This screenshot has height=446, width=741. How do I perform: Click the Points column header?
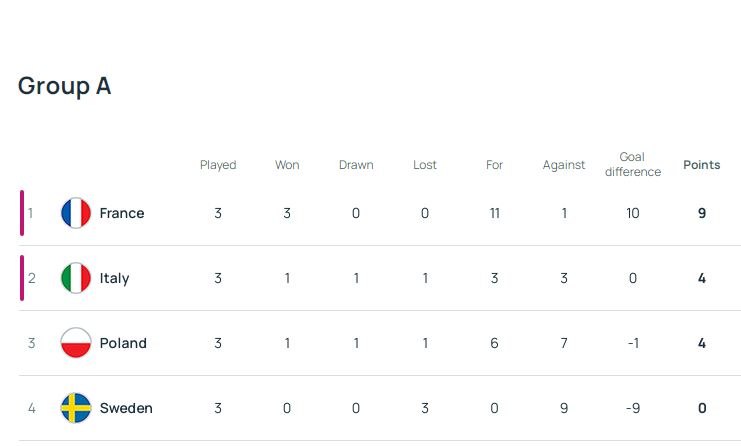click(x=702, y=165)
